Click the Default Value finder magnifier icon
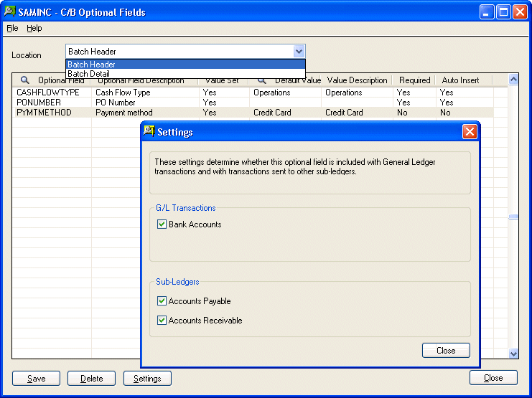The image size is (532, 398). 261,81
